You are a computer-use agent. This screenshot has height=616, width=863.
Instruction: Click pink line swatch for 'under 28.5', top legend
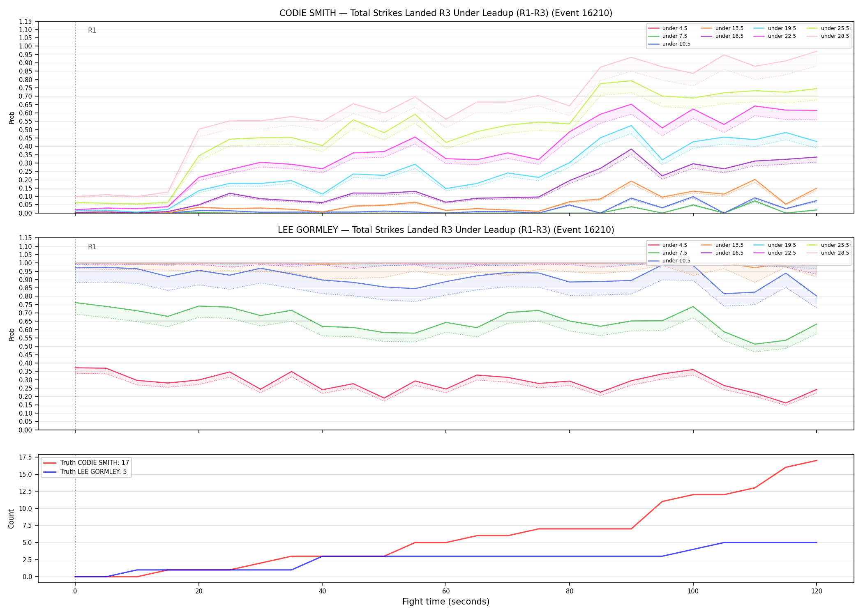point(812,36)
